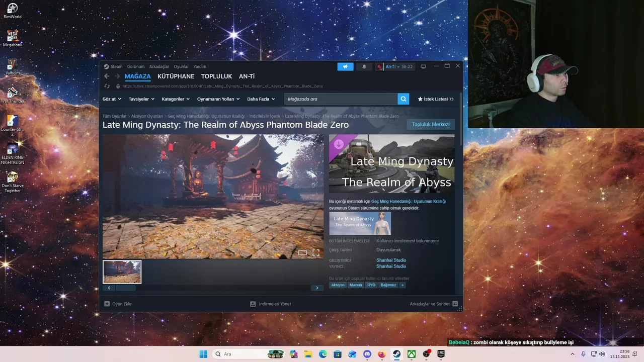Click the fullscreen icon on the screenshot viewer
The height and width of the screenshot is (362, 644).
tap(316, 253)
